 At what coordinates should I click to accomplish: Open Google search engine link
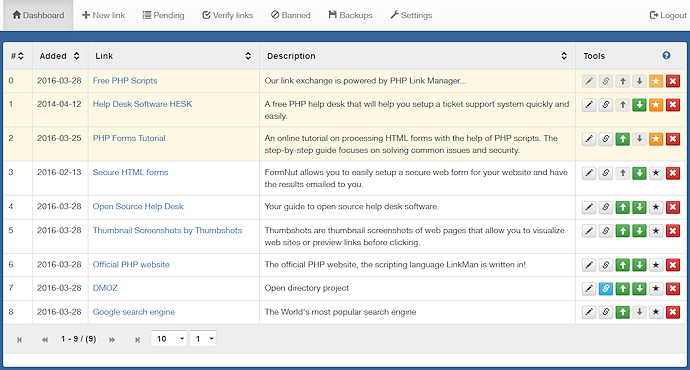click(x=134, y=311)
